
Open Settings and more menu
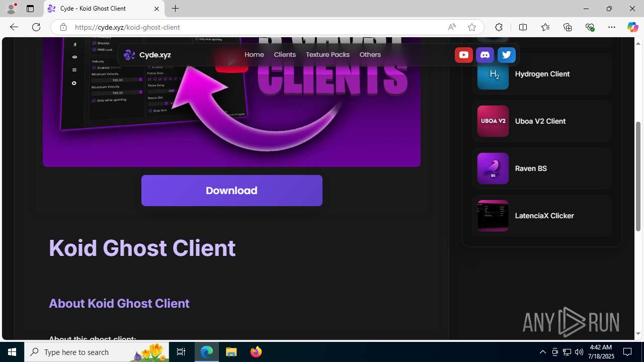(612, 27)
